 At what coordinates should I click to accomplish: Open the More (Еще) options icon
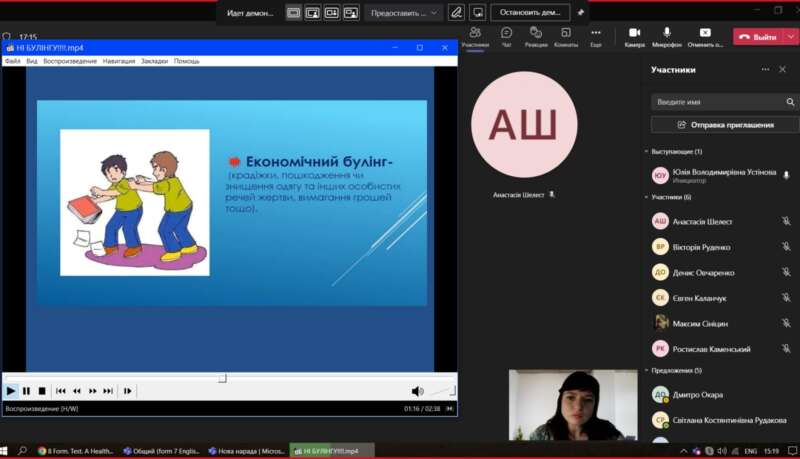(x=596, y=35)
